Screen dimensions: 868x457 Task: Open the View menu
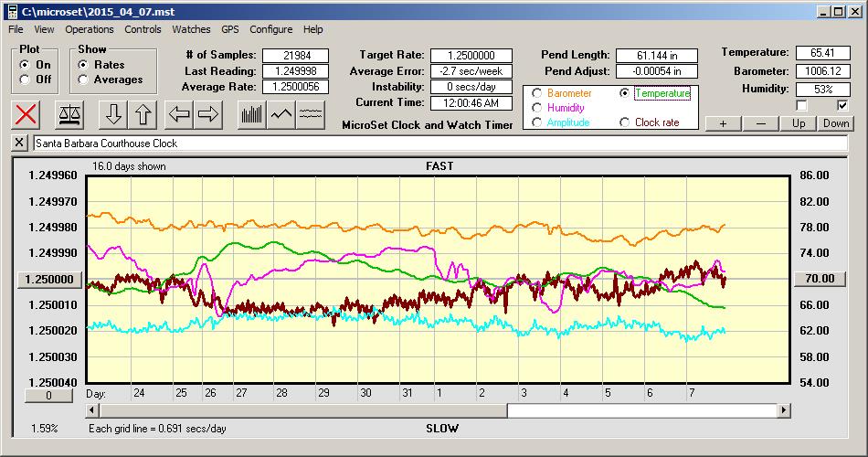[x=44, y=29]
